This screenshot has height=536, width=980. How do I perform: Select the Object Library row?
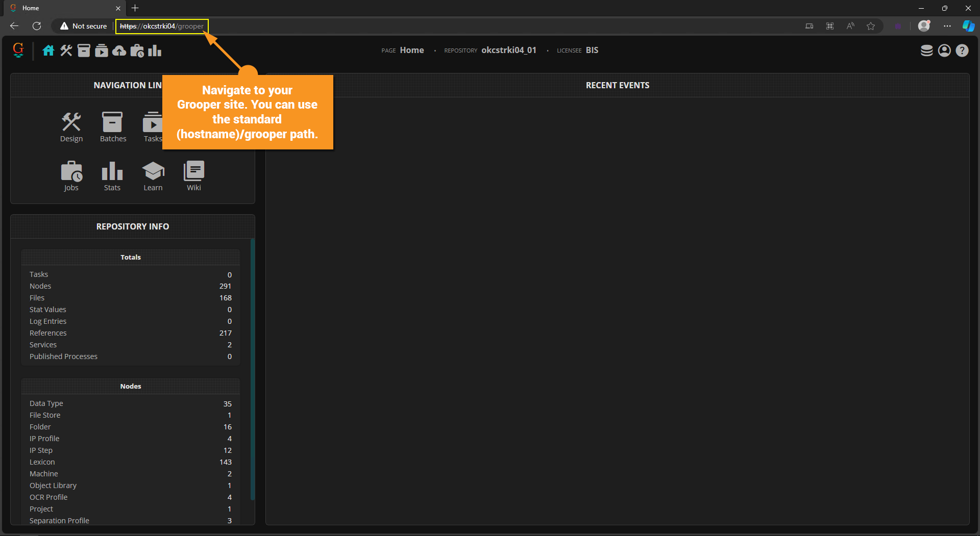131,486
